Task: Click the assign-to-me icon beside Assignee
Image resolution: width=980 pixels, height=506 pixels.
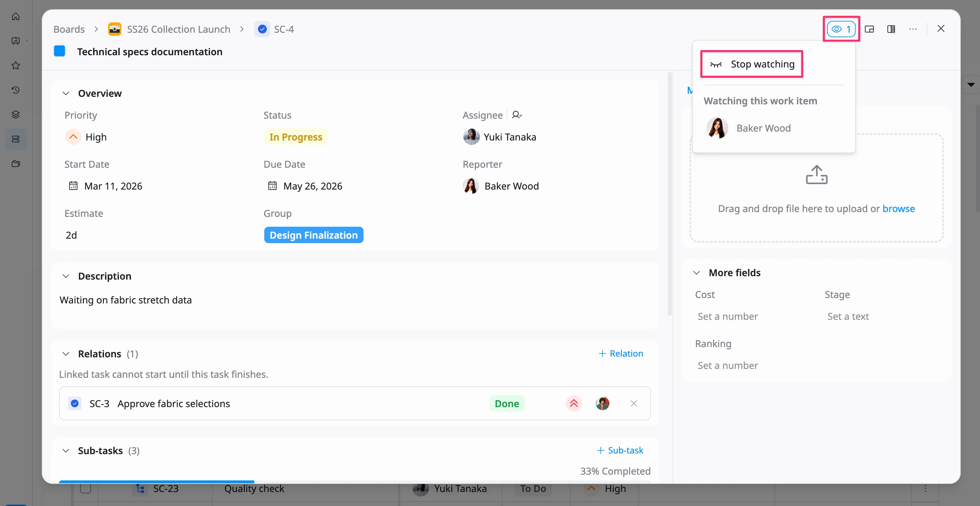Action: tap(517, 115)
